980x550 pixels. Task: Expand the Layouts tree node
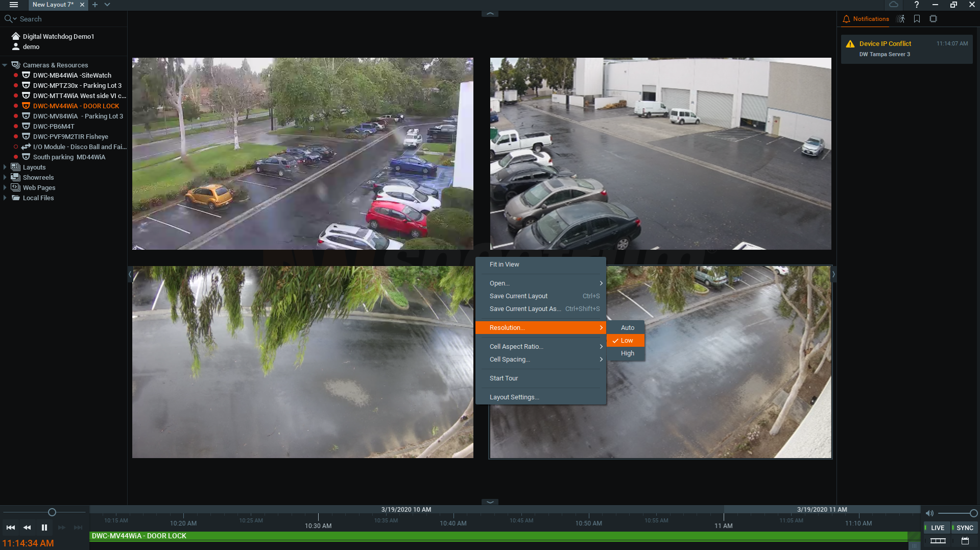point(5,168)
